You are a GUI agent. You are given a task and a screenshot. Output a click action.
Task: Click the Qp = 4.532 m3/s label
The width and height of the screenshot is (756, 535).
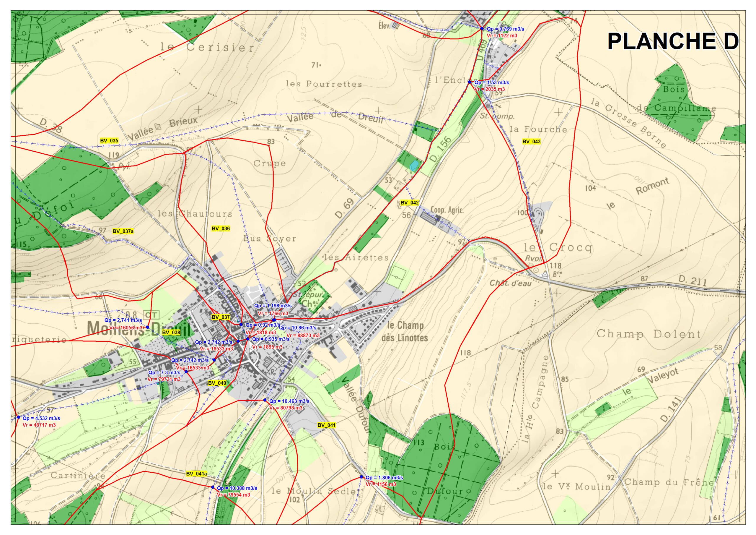pos(41,419)
